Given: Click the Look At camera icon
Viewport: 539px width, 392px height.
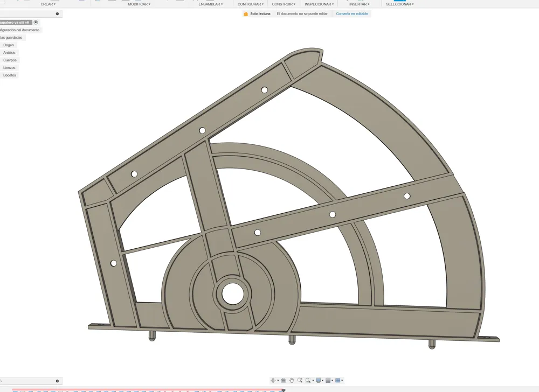Looking at the screenshot, I should (284, 380).
